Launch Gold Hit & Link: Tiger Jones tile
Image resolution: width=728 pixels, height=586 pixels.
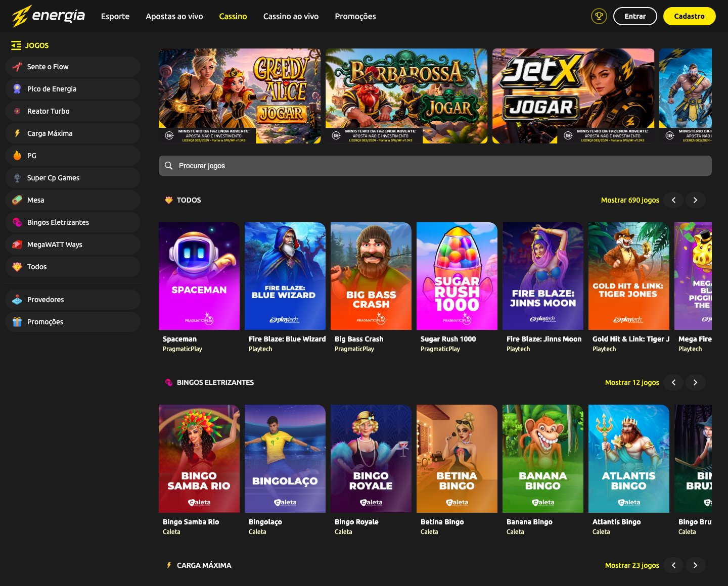(x=629, y=276)
